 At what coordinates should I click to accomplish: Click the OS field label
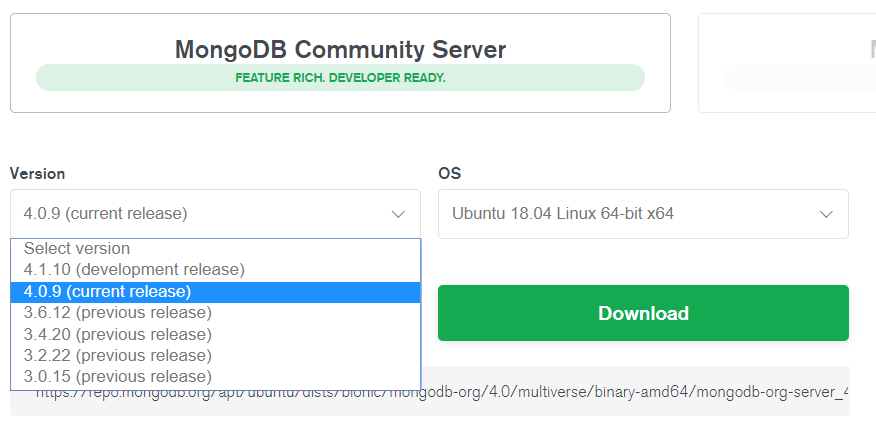[450, 174]
